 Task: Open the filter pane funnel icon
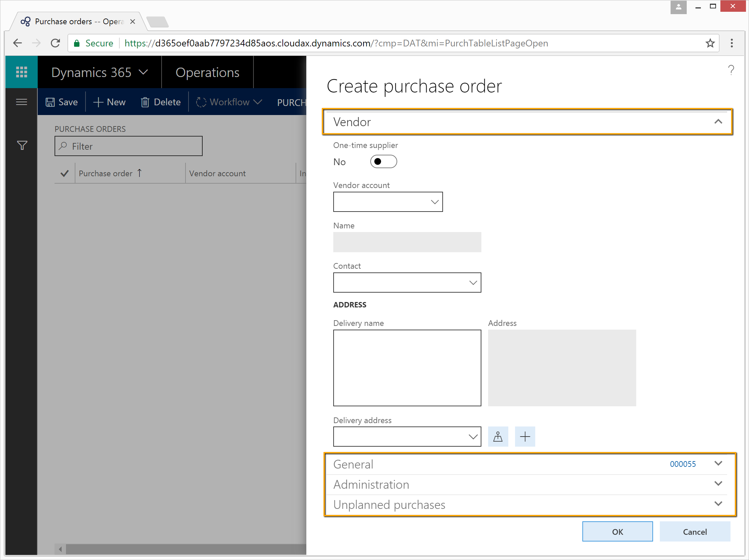[x=22, y=146]
